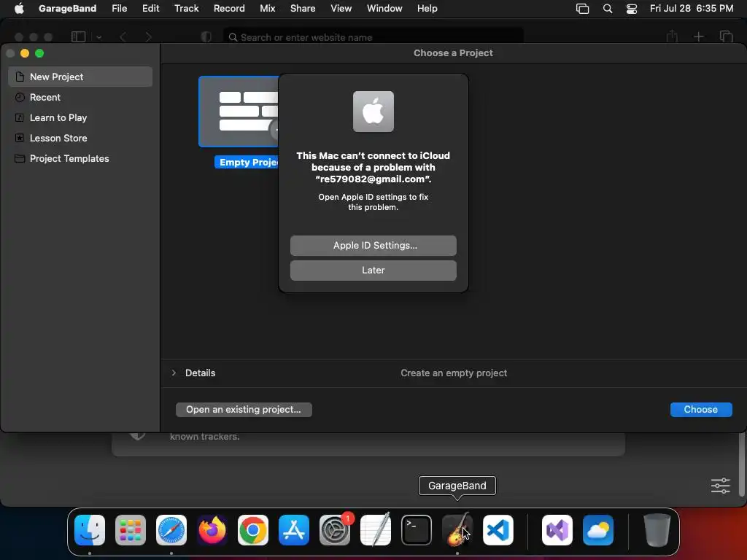Open the File menu
Screen dimensions: 747x560
119,9
